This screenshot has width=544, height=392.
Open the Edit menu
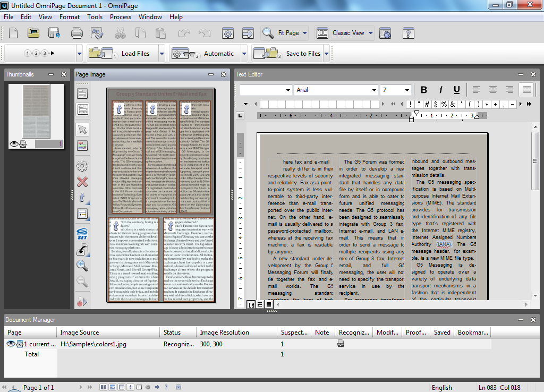coord(25,16)
